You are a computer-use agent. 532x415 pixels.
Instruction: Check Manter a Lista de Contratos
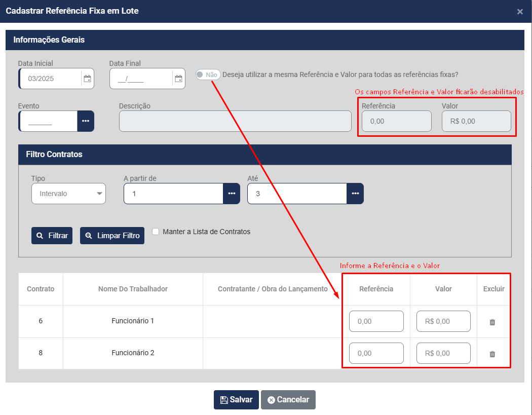click(x=156, y=232)
